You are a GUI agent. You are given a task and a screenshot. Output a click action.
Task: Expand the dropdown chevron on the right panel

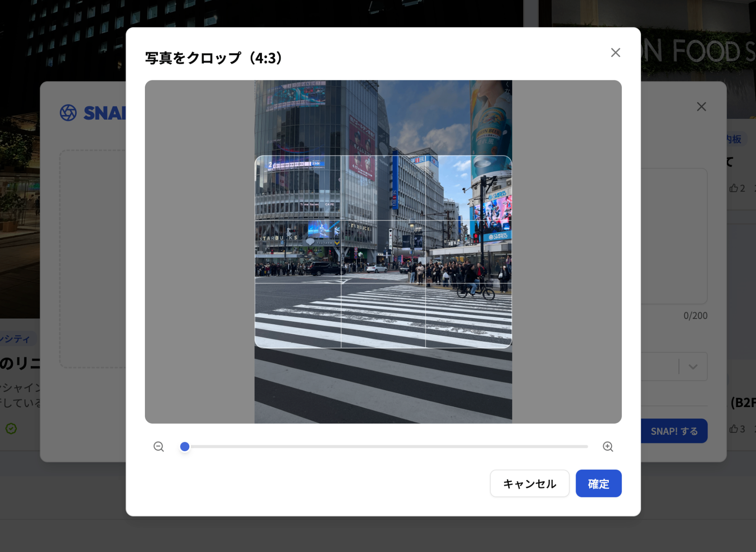[693, 367]
